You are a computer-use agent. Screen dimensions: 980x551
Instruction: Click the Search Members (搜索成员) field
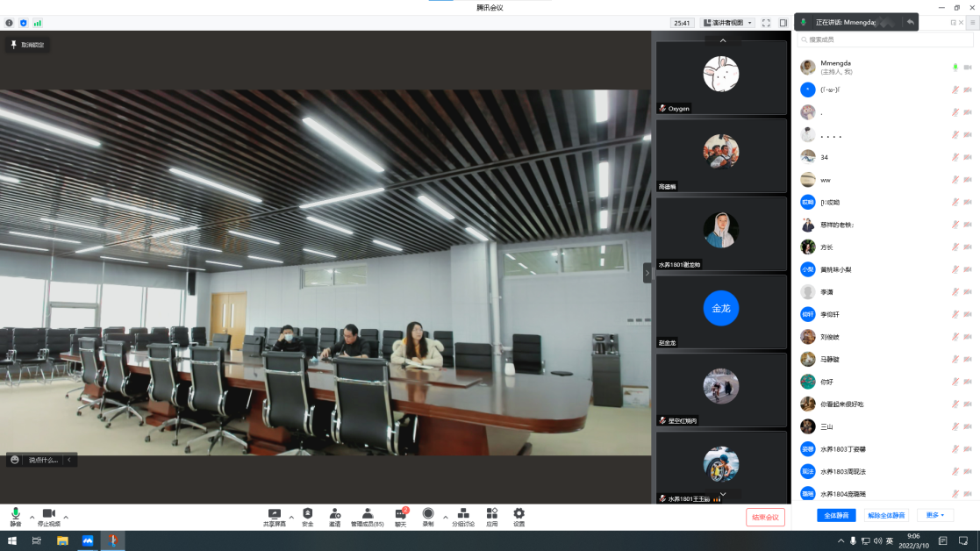pyautogui.click(x=884, y=39)
